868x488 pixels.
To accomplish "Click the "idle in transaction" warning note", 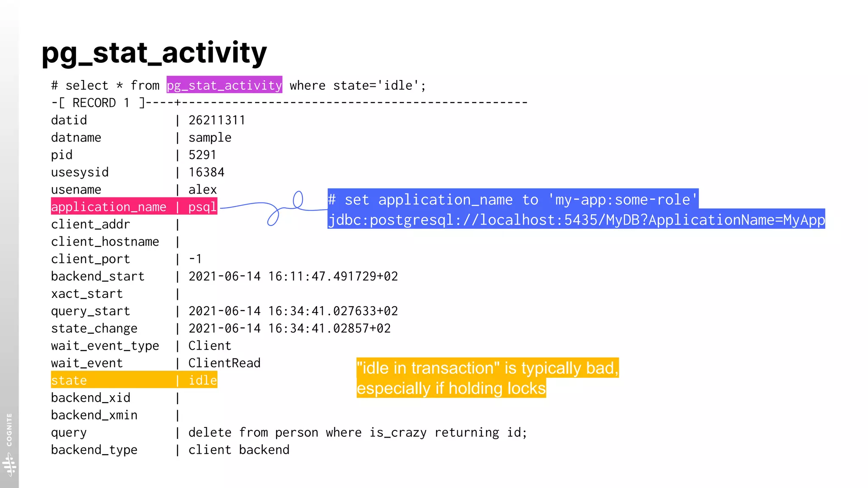I will coord(487,368).
